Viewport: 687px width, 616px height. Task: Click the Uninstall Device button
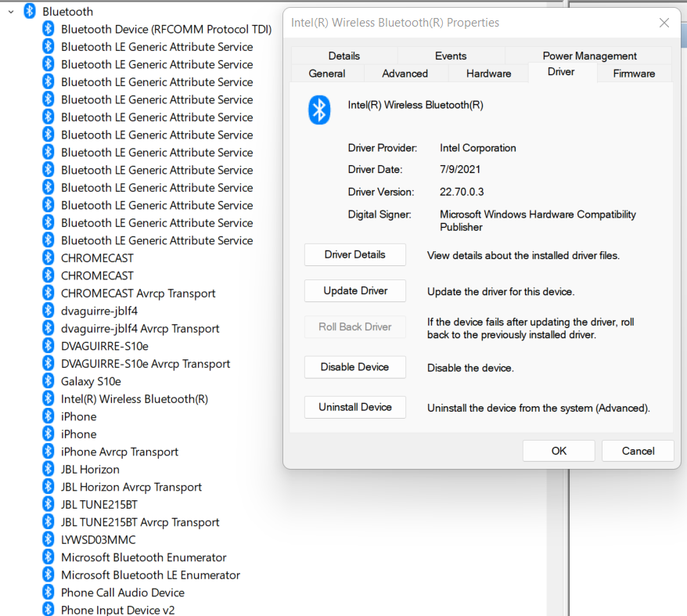[x=355, y=407]
